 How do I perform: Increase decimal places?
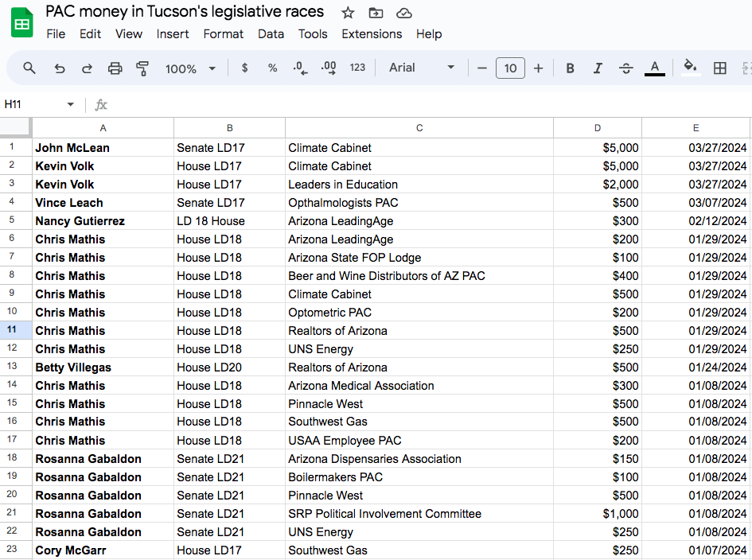329,68
